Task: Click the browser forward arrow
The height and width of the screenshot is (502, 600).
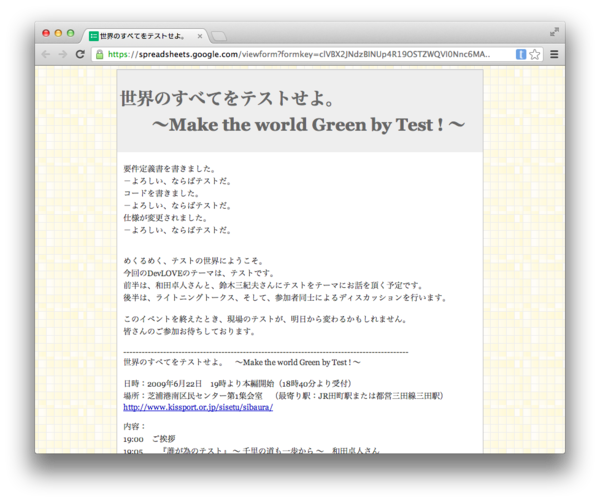Action: (63, 54)
